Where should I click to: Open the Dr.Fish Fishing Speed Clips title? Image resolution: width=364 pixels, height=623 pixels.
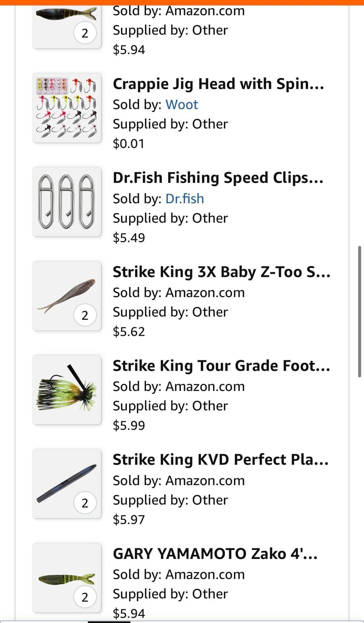click(x=218, y=178)
